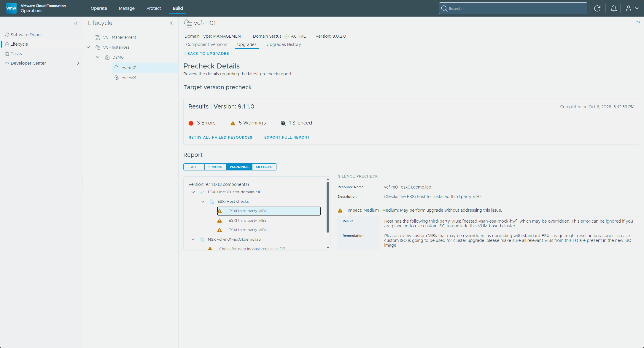This screenshot has width=644, height=348.
Task: Click the Tasks clipboard icon
Action: pyautogui.click(x=7, y=54)
